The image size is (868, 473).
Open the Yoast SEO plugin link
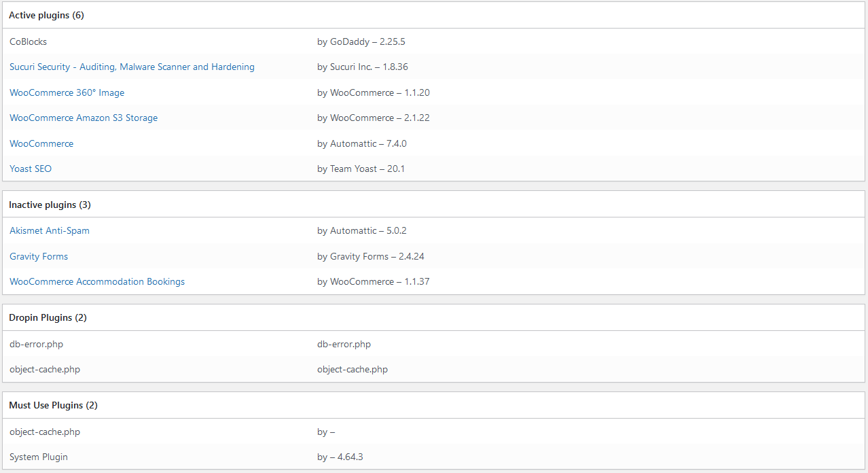(31, 169)
